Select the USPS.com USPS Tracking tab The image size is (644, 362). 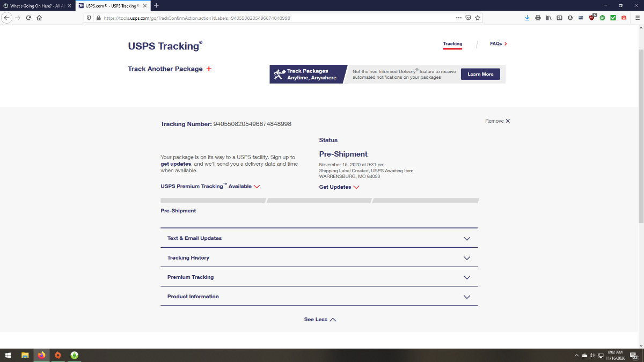click(x=112, y=5)
